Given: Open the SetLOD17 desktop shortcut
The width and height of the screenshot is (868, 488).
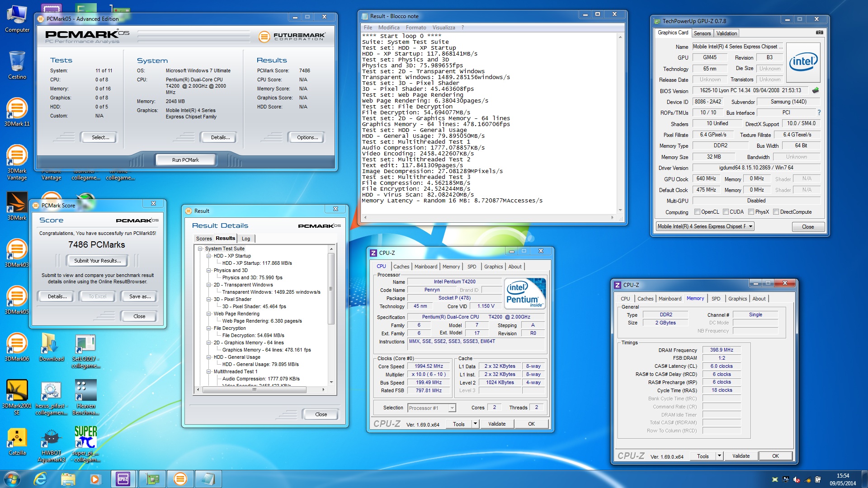Looking at the screenshot, I should pos(85,350).
